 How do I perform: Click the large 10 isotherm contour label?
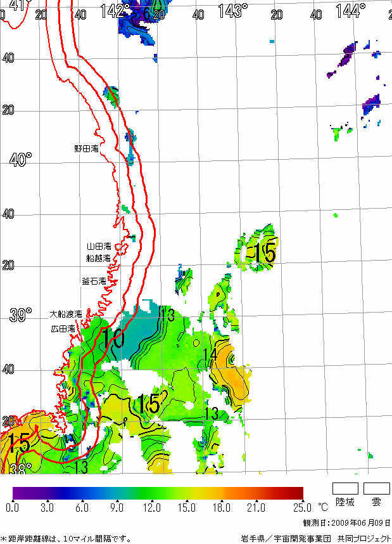point(113,339)
